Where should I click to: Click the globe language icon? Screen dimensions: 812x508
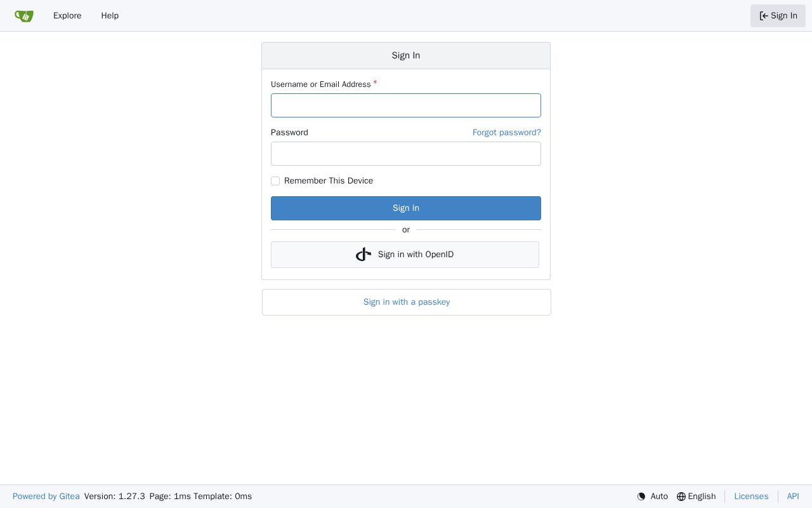(x=681, y=497)
